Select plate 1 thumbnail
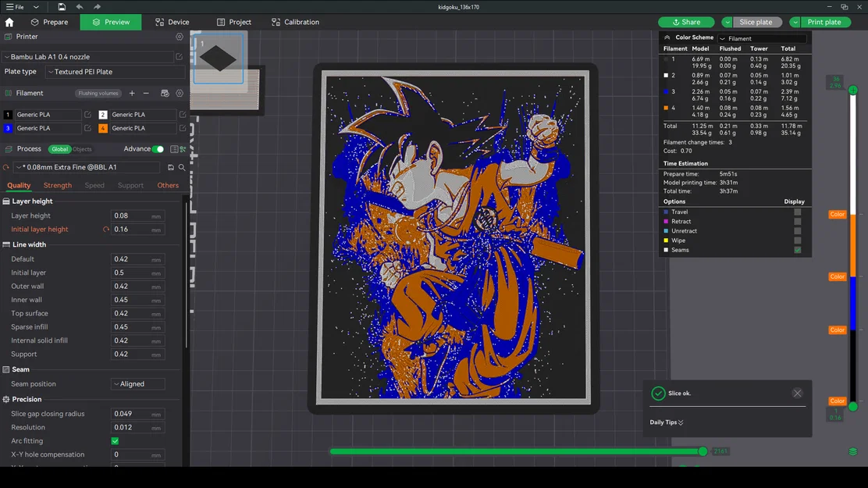This screenshot has height=488, width=868. [218, 59]
